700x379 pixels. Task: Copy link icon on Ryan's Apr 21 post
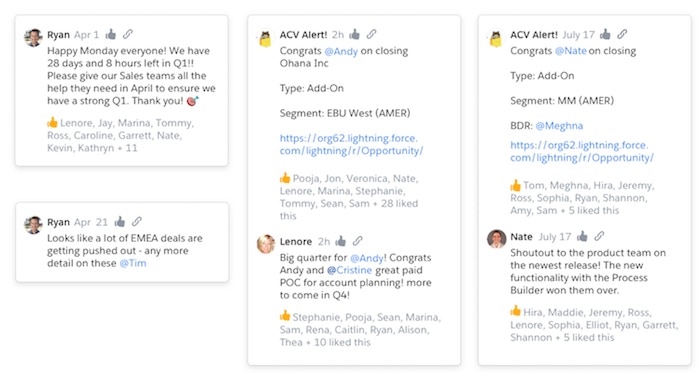[137, 221]
